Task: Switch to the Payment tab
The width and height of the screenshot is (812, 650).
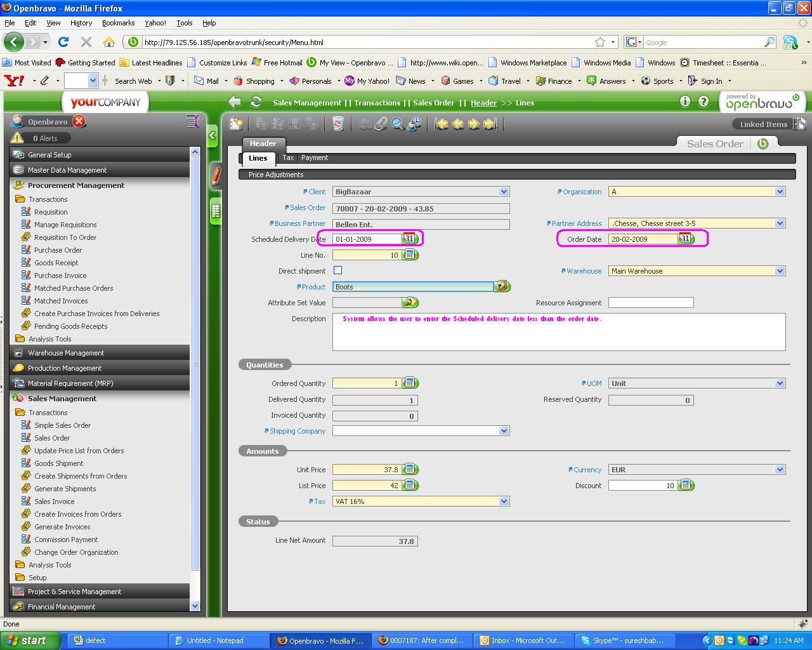Action: [315, 157]
